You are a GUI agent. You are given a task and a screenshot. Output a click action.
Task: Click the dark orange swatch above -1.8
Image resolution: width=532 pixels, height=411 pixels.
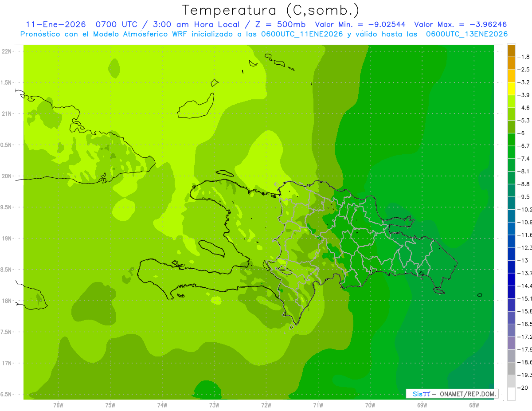(x=511, y=51)
